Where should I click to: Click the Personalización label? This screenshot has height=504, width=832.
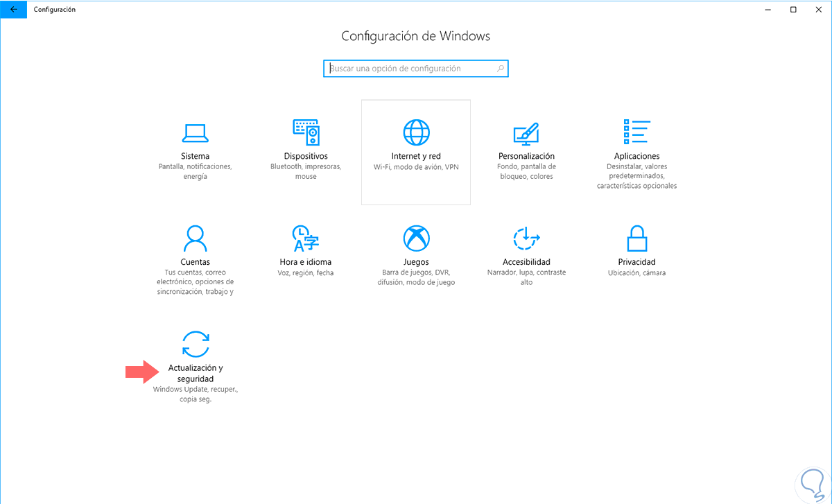click(x=526, y=156)
